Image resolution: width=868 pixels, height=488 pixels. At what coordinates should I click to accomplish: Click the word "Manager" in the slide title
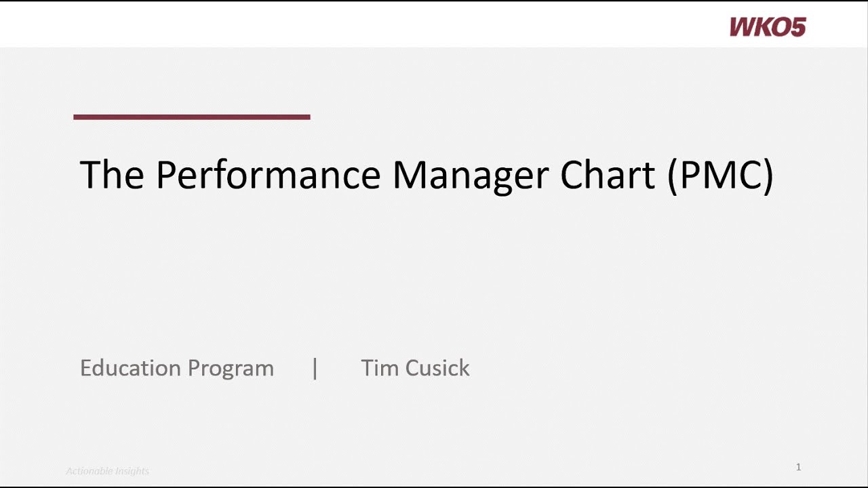click(471, 176)
